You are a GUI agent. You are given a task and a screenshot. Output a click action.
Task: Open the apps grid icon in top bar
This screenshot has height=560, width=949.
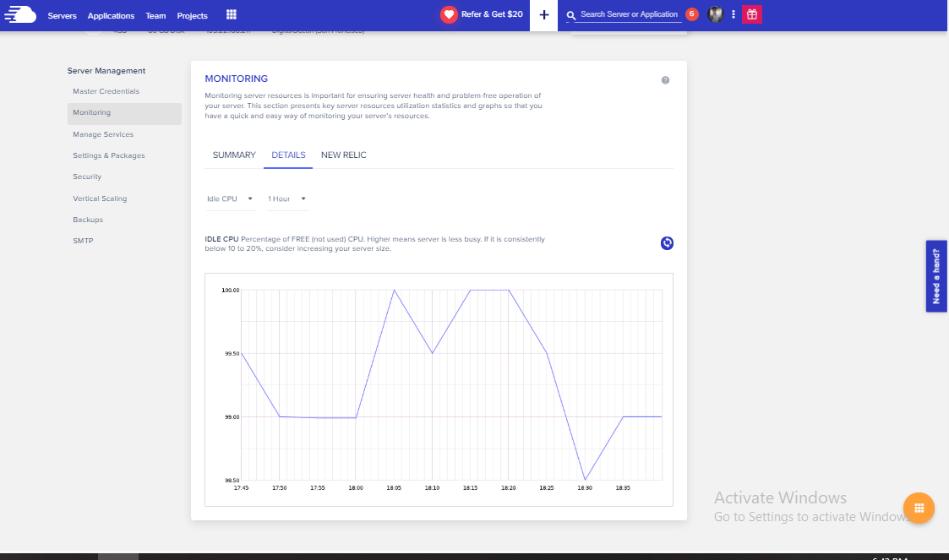click(x=231, y=14)
